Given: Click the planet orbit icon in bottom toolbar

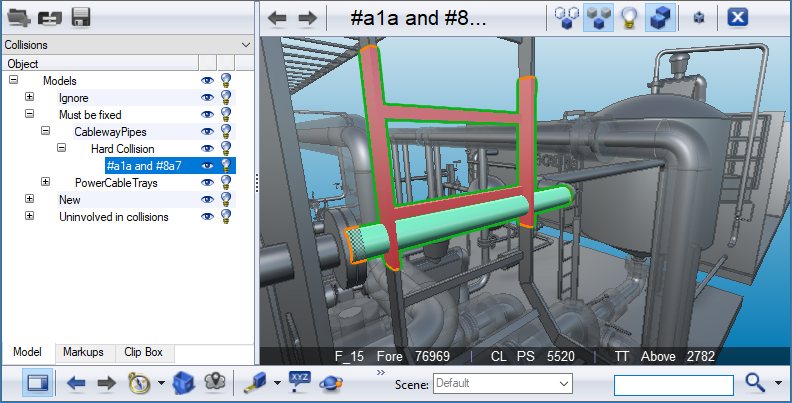Looking at the screenshot, I should coord(331,384).
